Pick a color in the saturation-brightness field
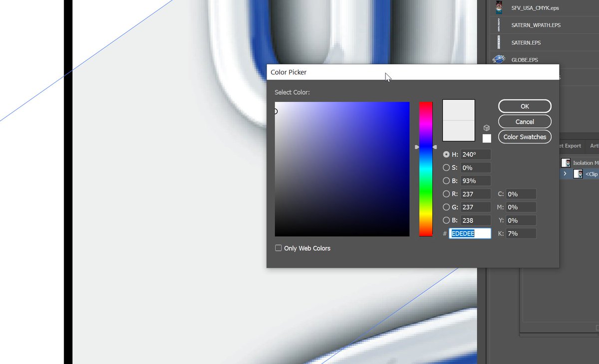 click(x=342, y=169)
